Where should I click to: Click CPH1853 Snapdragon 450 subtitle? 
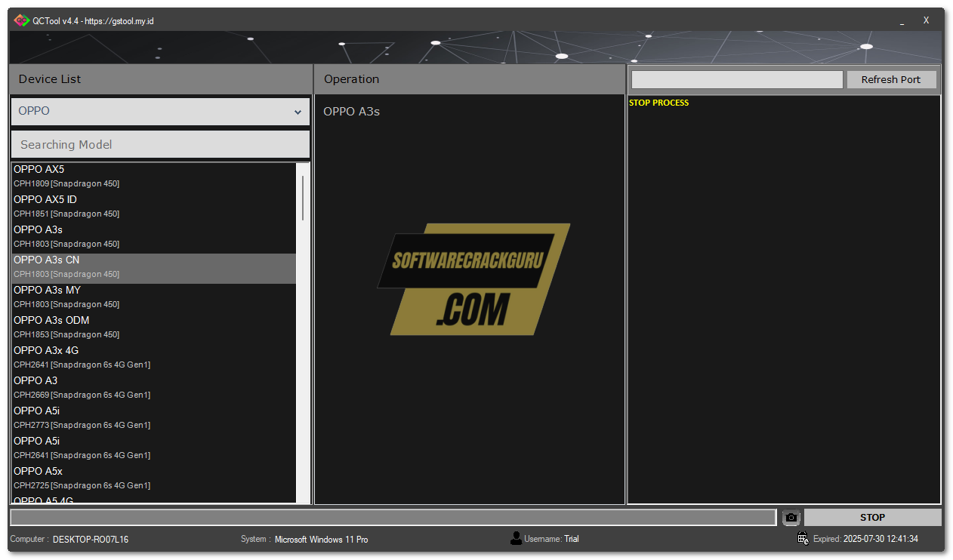coord(66,334)
